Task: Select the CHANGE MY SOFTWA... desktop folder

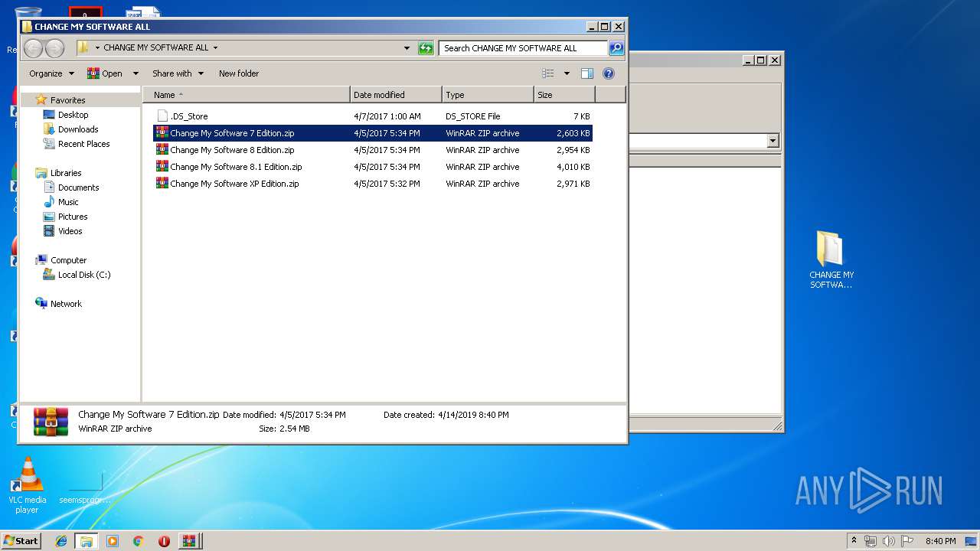Action: 831,260
